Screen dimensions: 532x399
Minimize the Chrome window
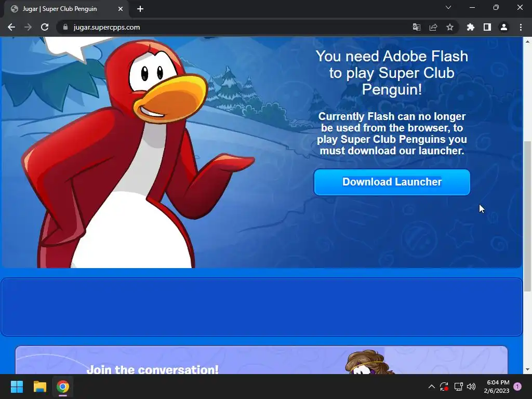(x=472, y=7)
